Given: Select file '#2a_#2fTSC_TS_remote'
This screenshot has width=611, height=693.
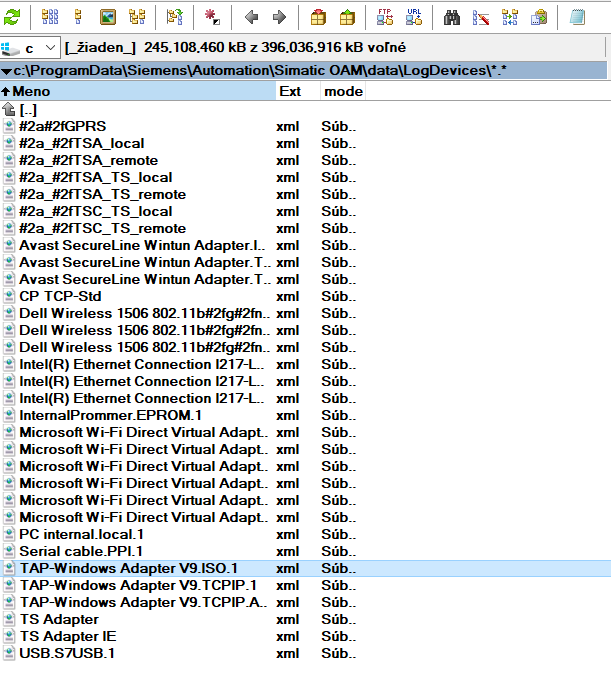Looking at the screenshot, I should coord(103,228).
